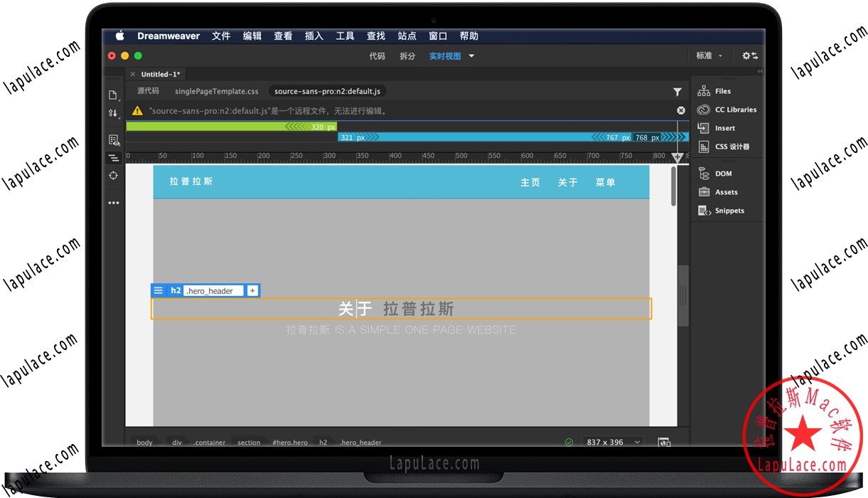Screen dimensions: 868x498
Task: Open the Files panel icon
Action: pyautogui.click(x=704, y=91)
